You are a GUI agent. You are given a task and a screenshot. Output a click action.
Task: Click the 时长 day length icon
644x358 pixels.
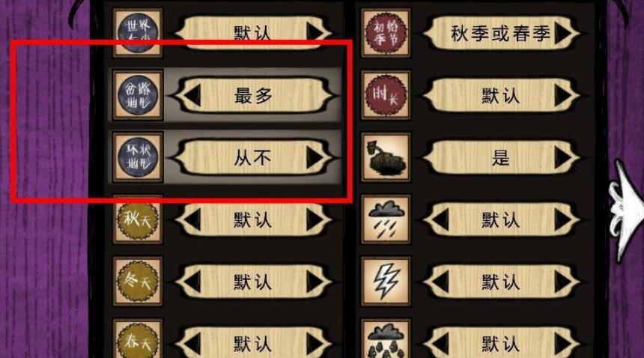click(x=386, y=95)
